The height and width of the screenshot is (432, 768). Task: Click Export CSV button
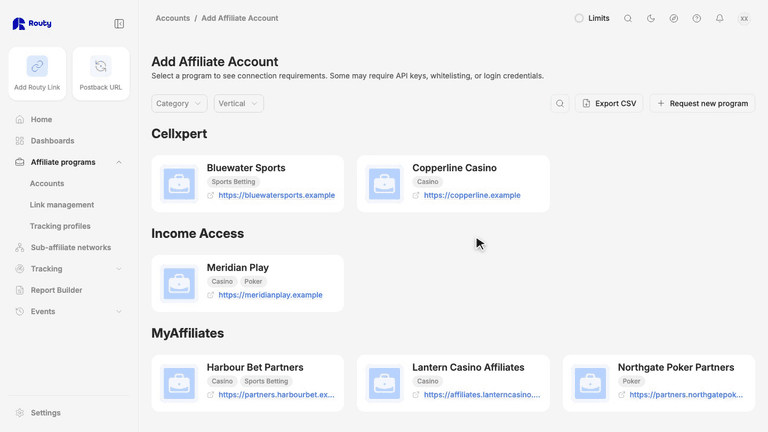pyautogui.click(x=609, y=103)
